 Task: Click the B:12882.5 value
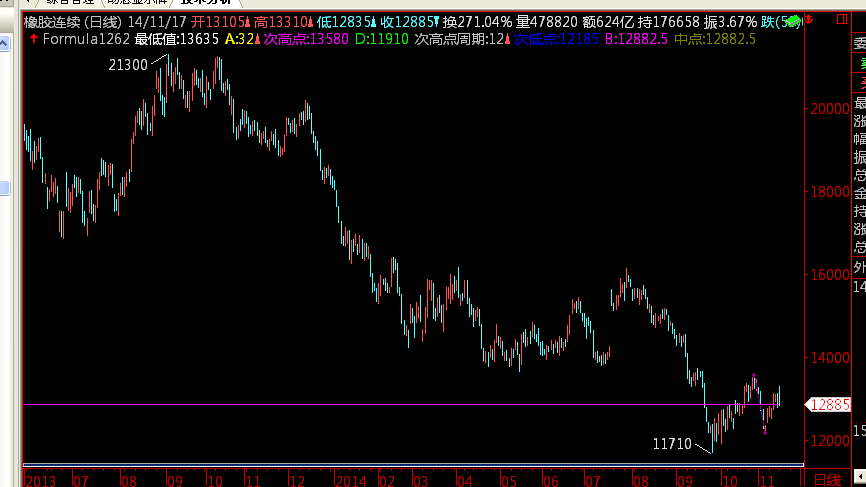[x=636, y=39]
